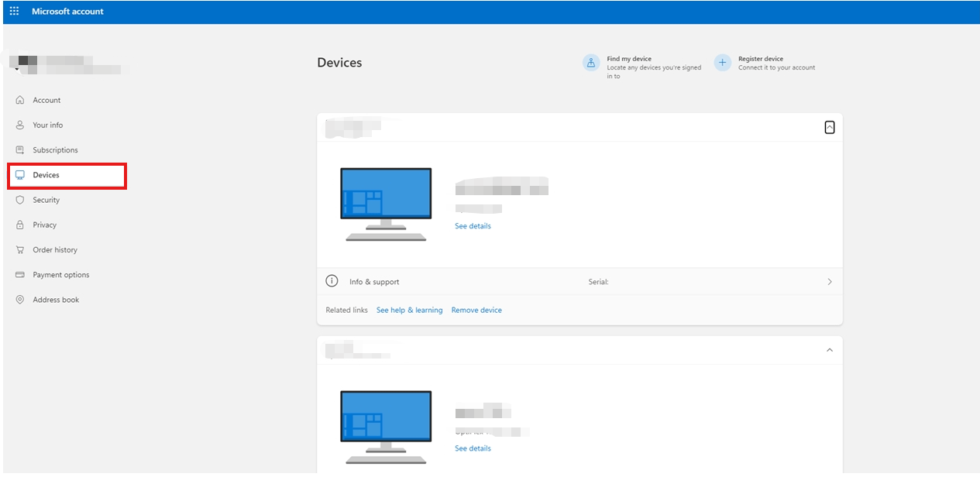Click the first device's monitor thumbnail
This screenshot has height=477, width=980.
(385, 203)
